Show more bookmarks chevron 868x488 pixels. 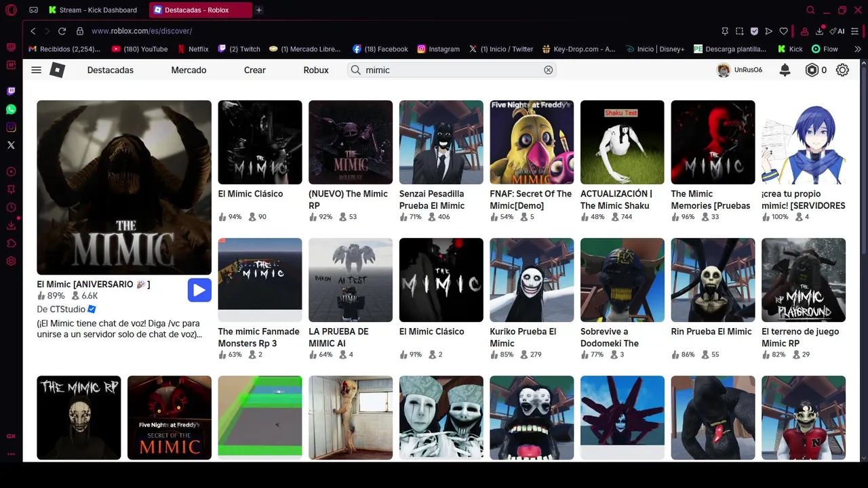857,49
